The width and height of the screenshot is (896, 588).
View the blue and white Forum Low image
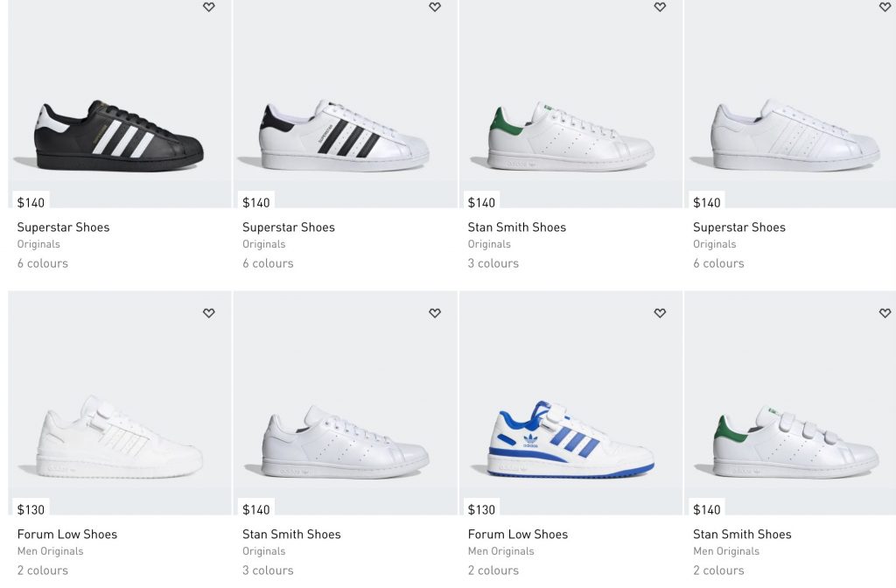pos(570,442)
